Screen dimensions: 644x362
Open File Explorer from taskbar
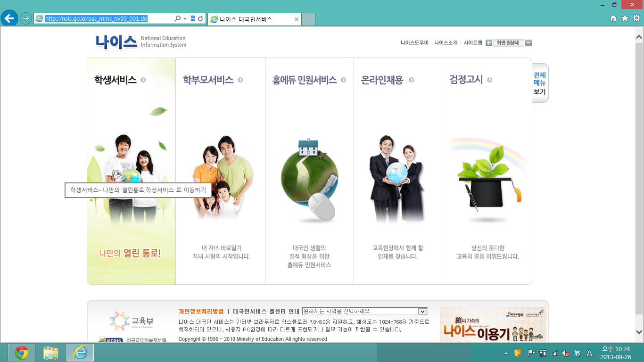50,353
